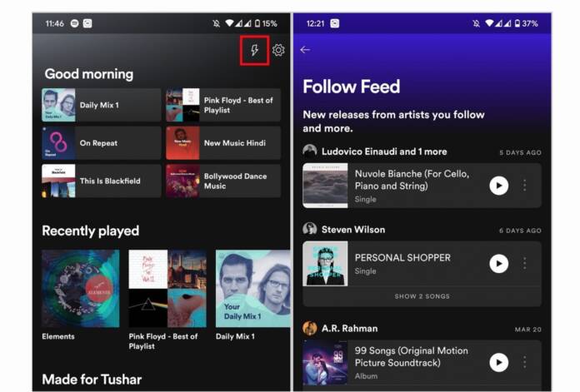Open the On Repeat tile
This screenshot has height=392, width=580.
tap(102, 143)
